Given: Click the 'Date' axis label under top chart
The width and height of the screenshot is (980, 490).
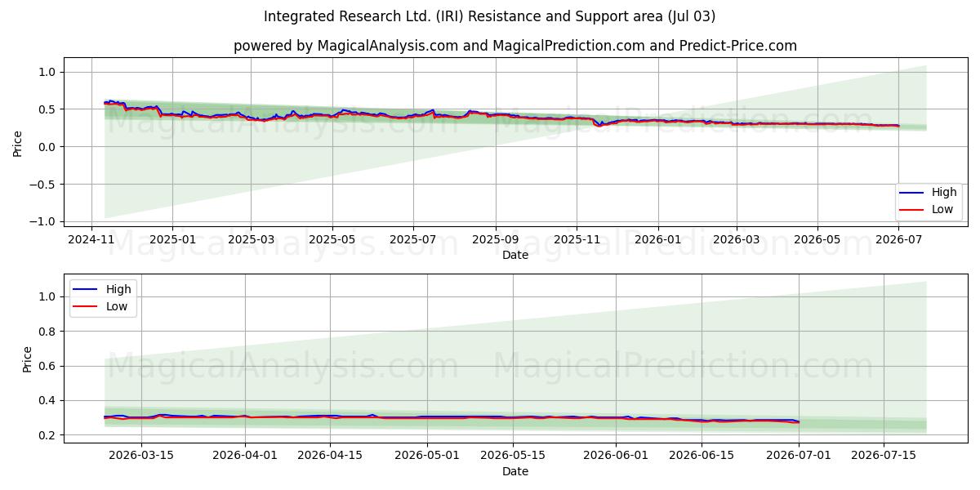Looking at the screenshot, I should [515, 255].
